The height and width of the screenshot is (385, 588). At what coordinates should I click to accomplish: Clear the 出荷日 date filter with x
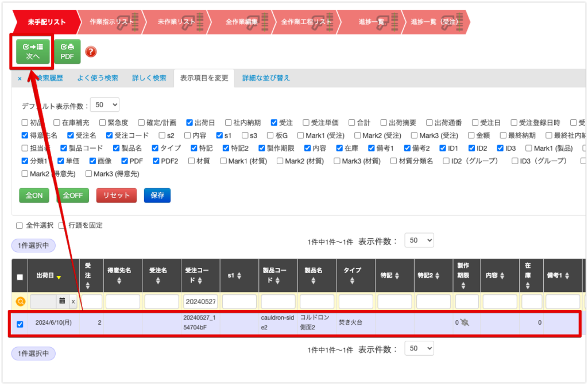click(73, 301)
